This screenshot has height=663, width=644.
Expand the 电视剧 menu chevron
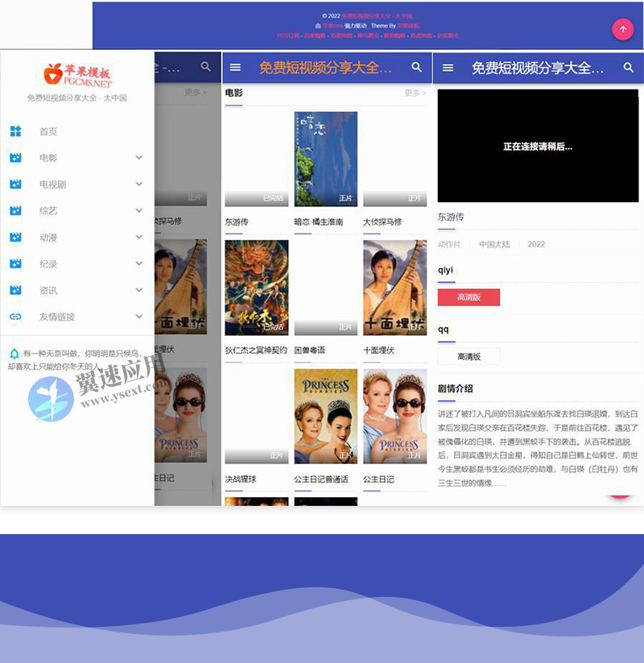point(138,184)
